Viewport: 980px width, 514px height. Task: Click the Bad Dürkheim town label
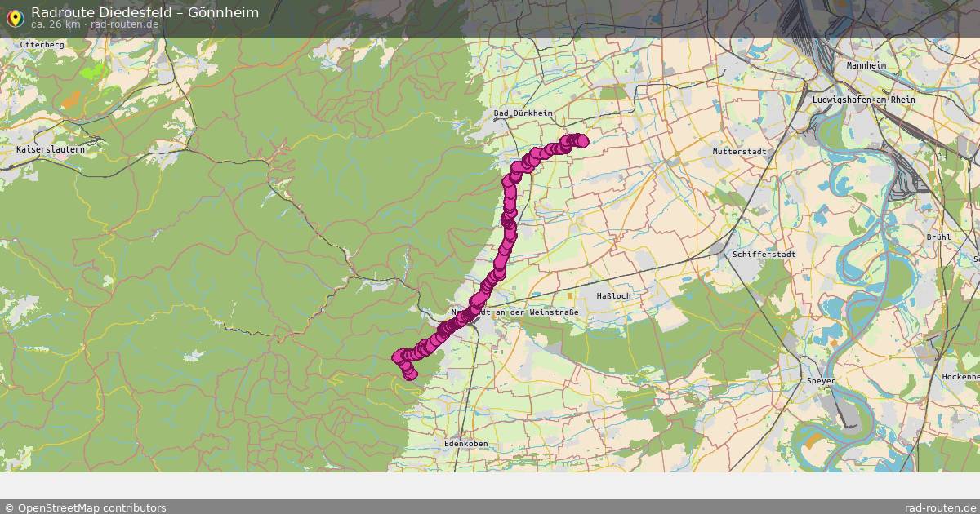tap(521, 113)
